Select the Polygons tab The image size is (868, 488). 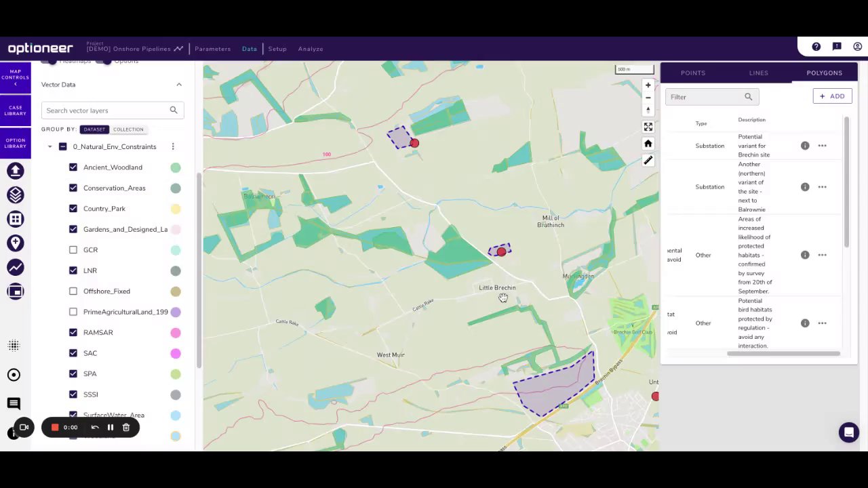(825, 73)
